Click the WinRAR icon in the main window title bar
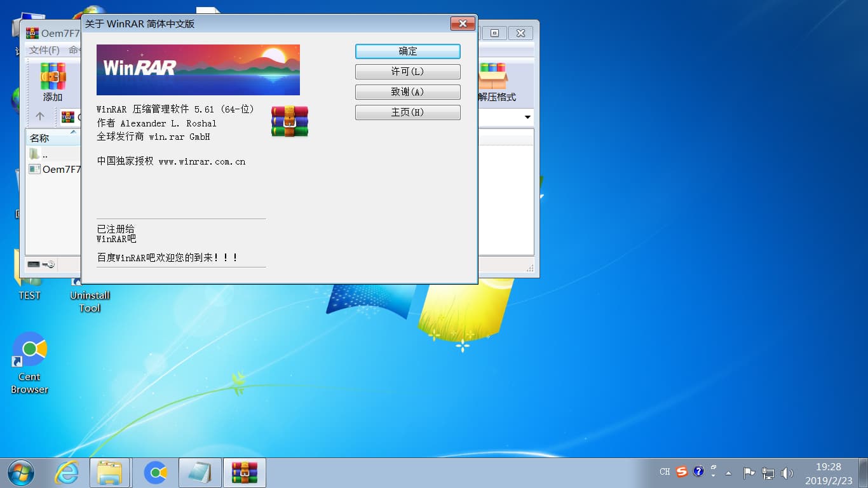This screenshot has width=868, height=488. (32, 33)
